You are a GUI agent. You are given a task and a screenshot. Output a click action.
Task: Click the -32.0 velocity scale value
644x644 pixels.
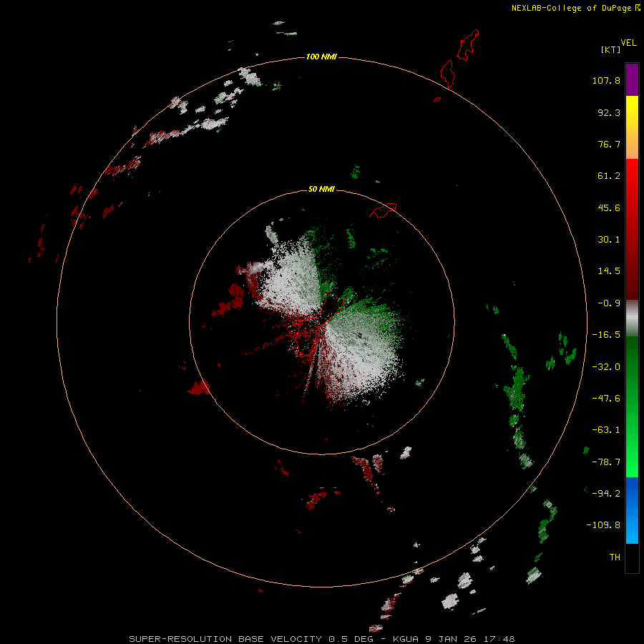[x=606, y=367]
